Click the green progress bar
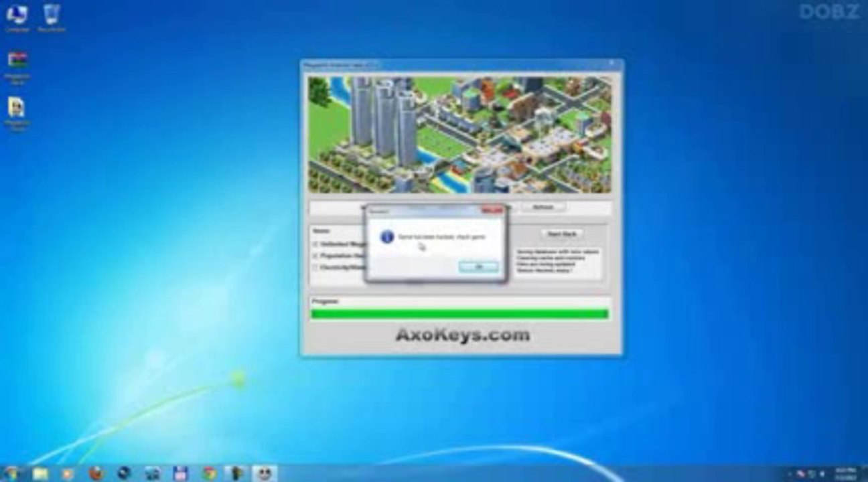The width and height of the screenshot is (868, 482). (x=459, y=314)
